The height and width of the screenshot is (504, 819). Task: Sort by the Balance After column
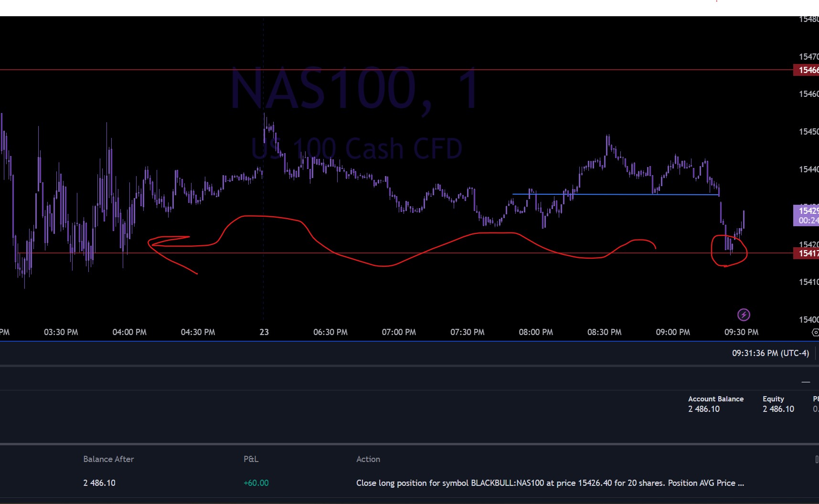coord(108,459)
